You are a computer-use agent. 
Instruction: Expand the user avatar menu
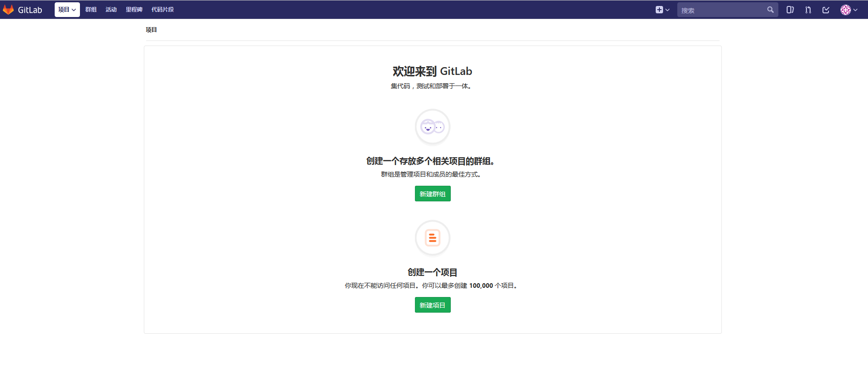pos(849,10)
